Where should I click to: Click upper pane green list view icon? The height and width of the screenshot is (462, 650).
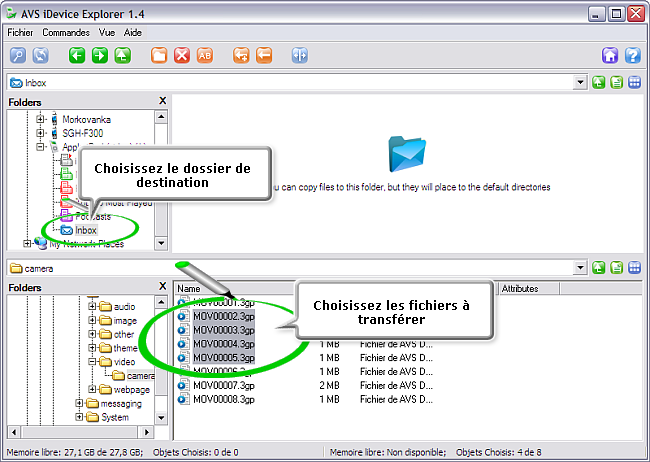click(616, 83)
